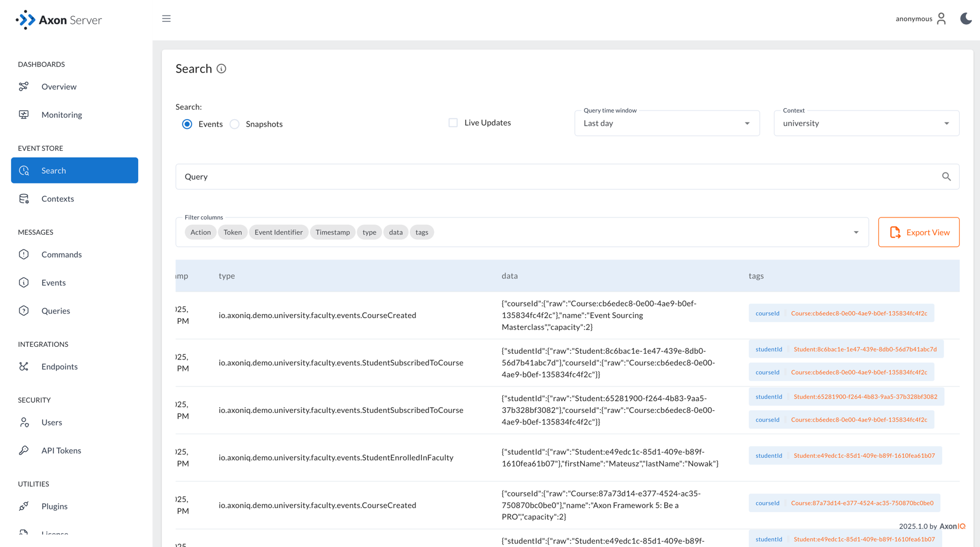980x547 pixels.
Task: Navigate to Contexts in the sidebar
Action: tap(58, 198)
